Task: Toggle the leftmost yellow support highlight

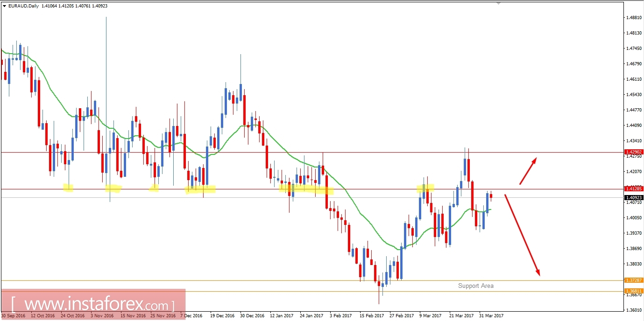Action: pyautogui.click(x=68, y=188)
